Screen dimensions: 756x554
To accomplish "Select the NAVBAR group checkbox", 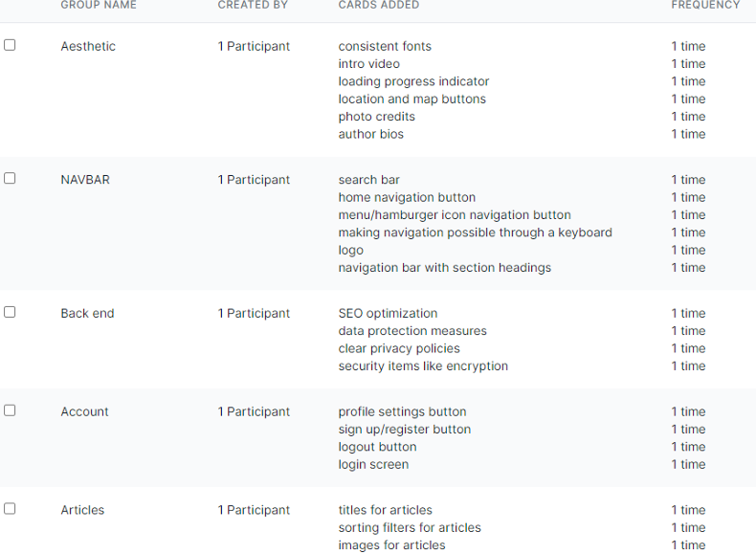I will (x=10, y=178).
